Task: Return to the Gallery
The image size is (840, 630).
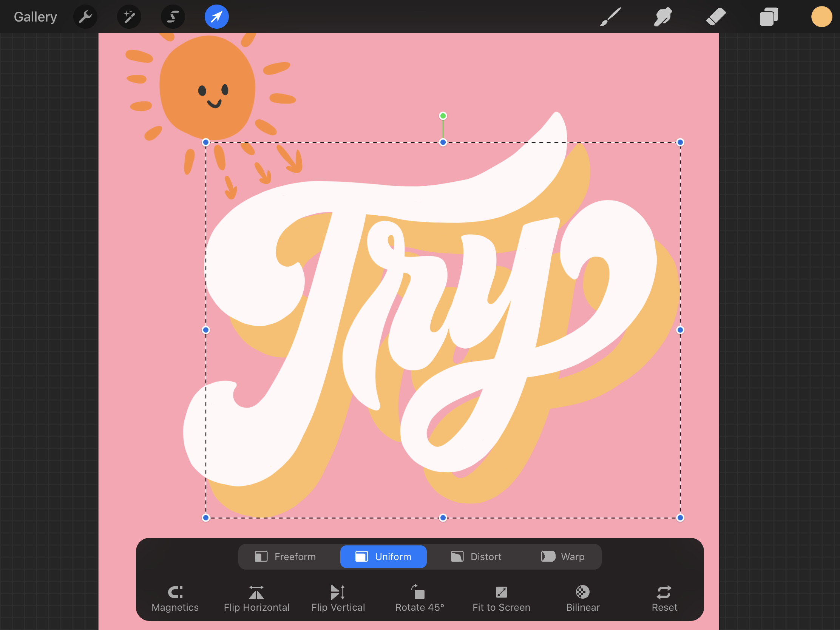Action: 36,17
